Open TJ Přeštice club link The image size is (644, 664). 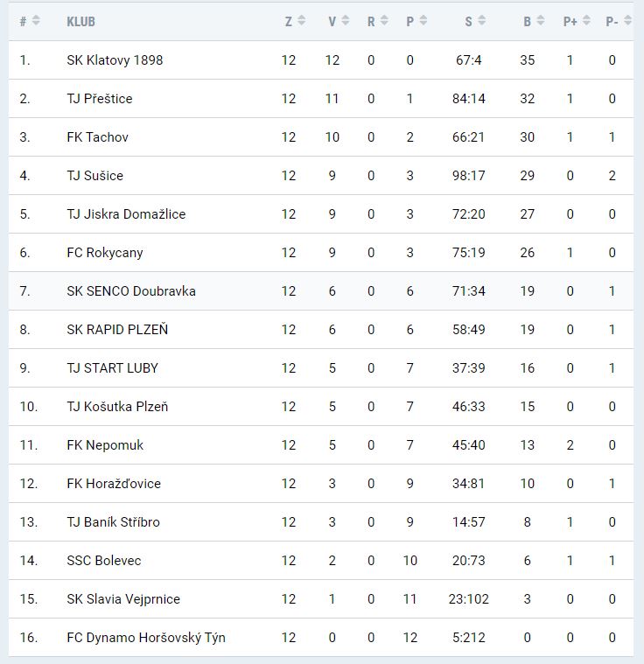tap(100, 99)
